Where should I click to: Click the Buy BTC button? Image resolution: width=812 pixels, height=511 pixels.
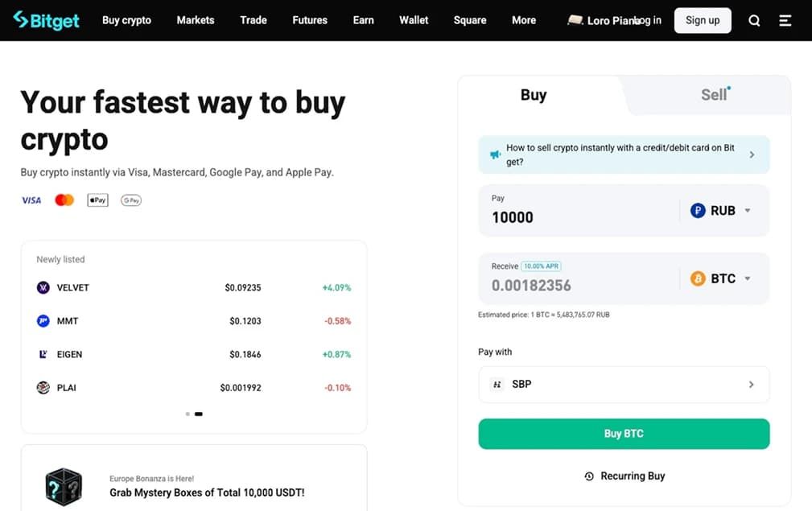pyautogui.click(x=624, y=434)
